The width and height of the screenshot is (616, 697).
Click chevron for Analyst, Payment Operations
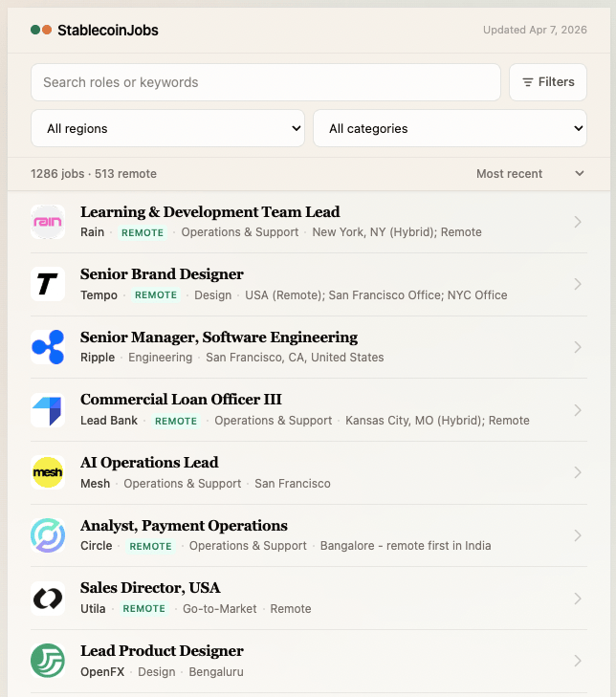[578, 535]
